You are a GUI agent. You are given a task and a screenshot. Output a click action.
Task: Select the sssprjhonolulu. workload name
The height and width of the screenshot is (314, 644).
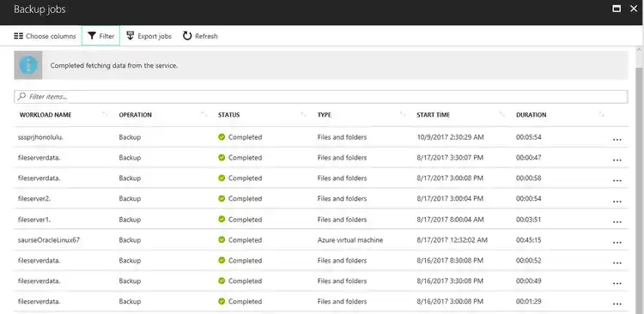pos(40,137)
